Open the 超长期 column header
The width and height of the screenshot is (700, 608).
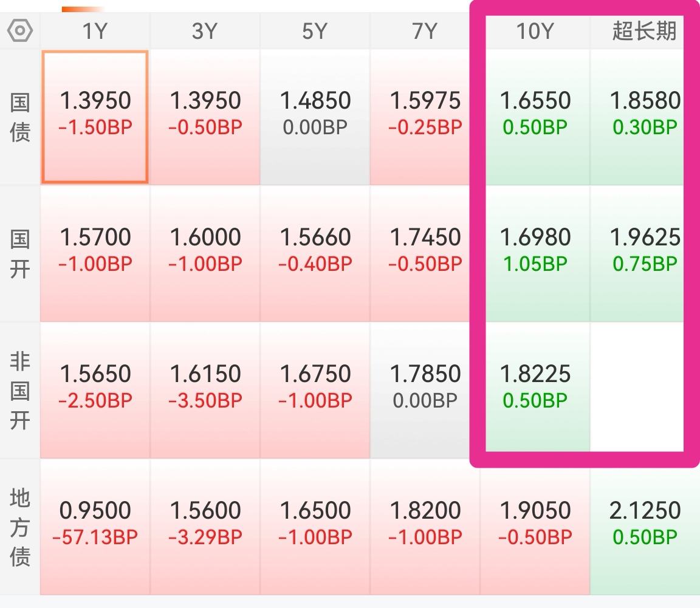(x=644, y=31)
